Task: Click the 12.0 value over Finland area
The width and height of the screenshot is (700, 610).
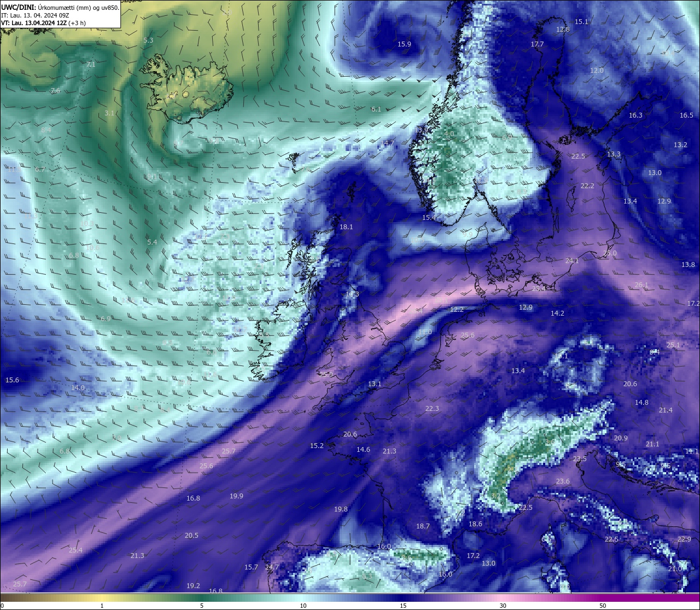Action: [x=597, y=71]
